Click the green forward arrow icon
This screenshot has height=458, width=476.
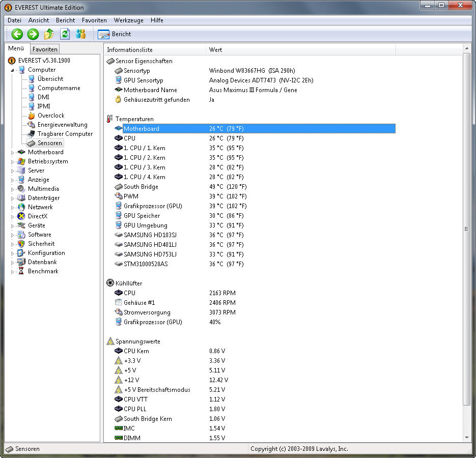pyautogui.click(x=33, y=34)
